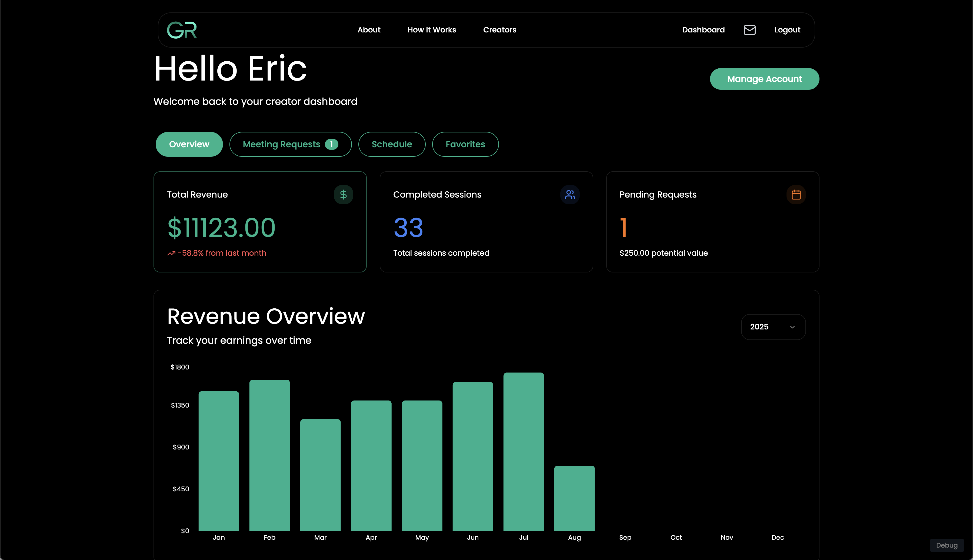The image size is (973, 560).
Task: Navigate to How It Works
Action: [432, 30]
